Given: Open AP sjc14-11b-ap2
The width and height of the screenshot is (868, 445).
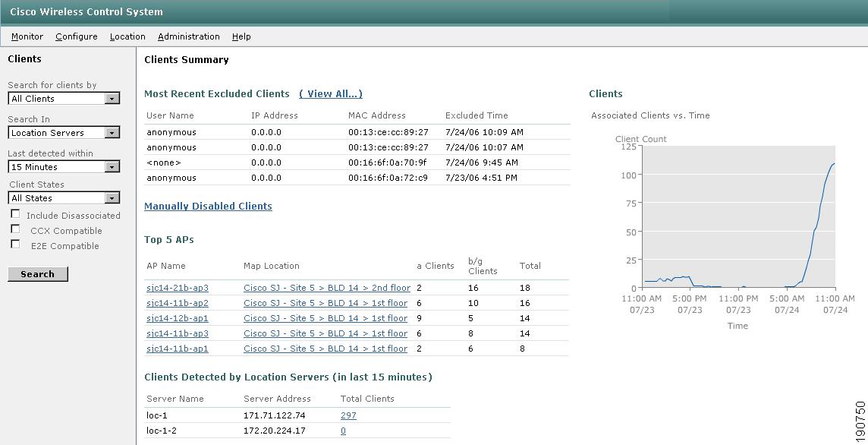Looking at the screenshot, I should [178, 303].
